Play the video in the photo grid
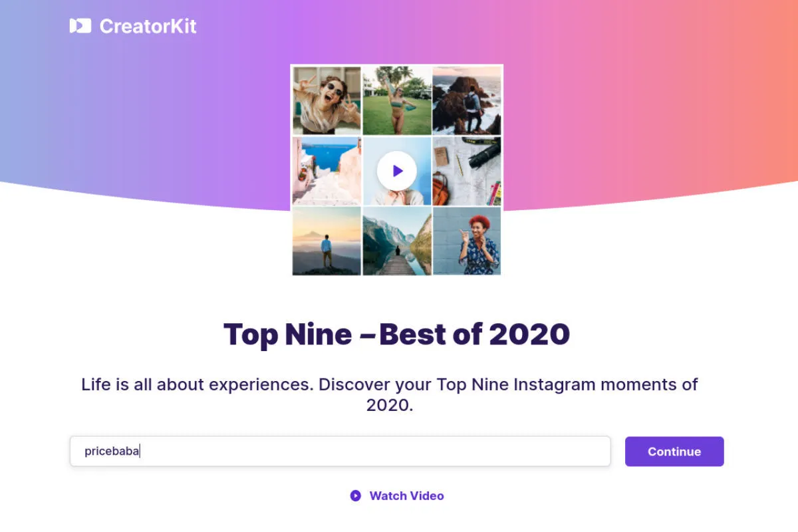Viewport: 798px width, 532px height. [397, 171]
